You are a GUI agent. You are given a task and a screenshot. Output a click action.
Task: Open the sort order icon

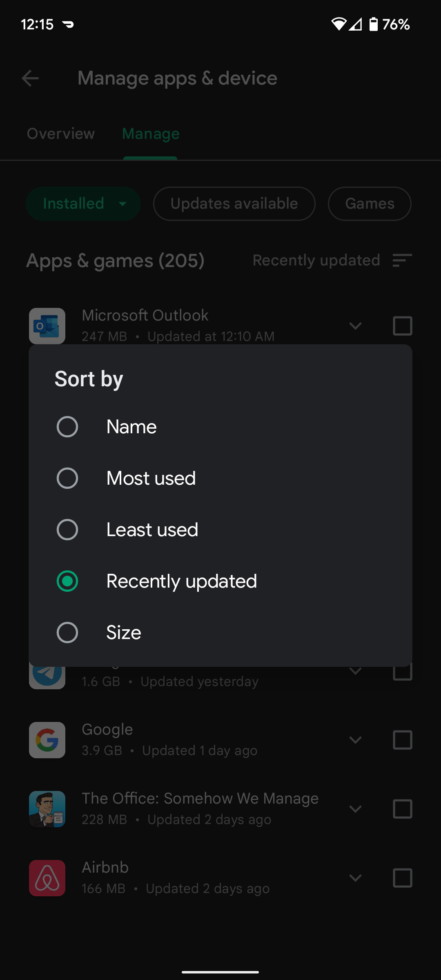tap(402, 260)
